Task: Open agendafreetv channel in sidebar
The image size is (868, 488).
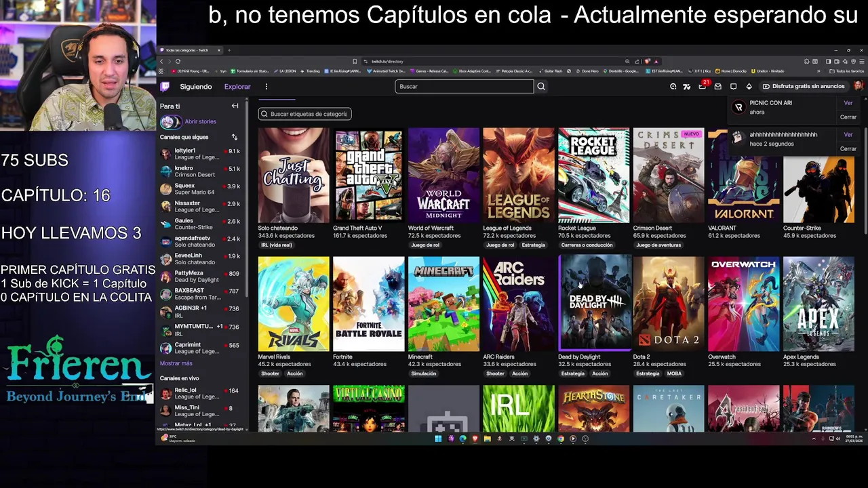Action: tap(200, 242)
